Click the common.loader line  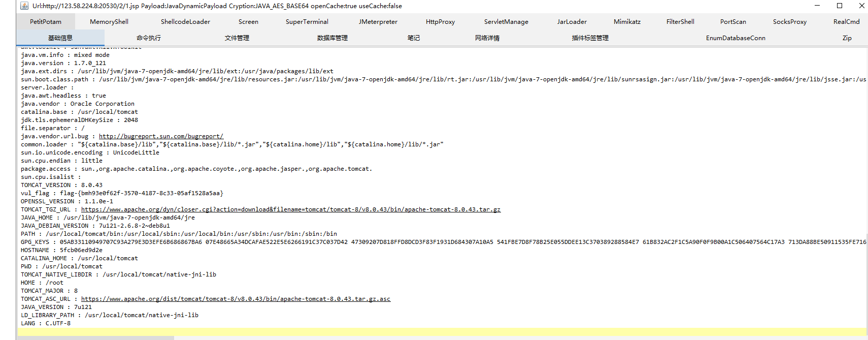coord(232,144)
